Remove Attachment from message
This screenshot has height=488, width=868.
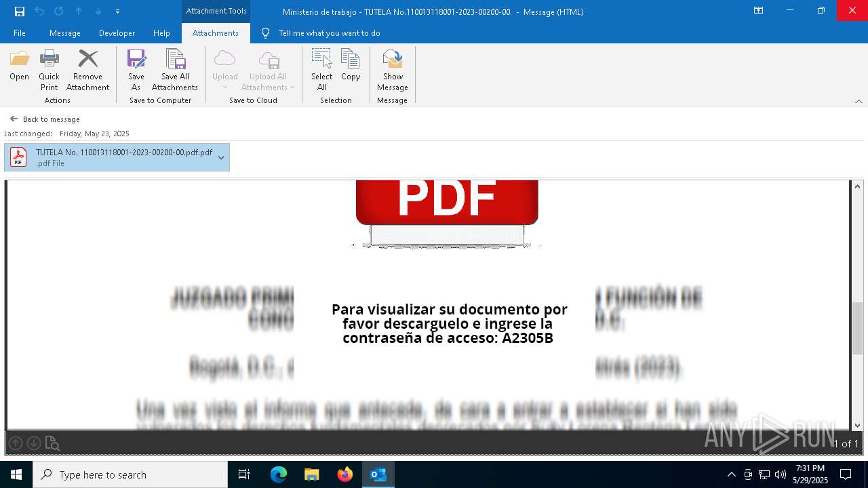pyautogui.click(x=87, y=70)
